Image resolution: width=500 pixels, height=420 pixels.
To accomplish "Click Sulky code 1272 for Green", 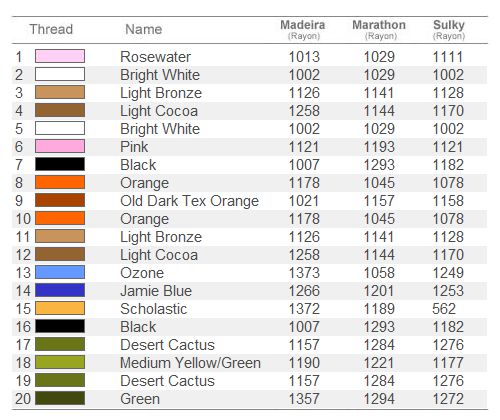I will [448, 399].
